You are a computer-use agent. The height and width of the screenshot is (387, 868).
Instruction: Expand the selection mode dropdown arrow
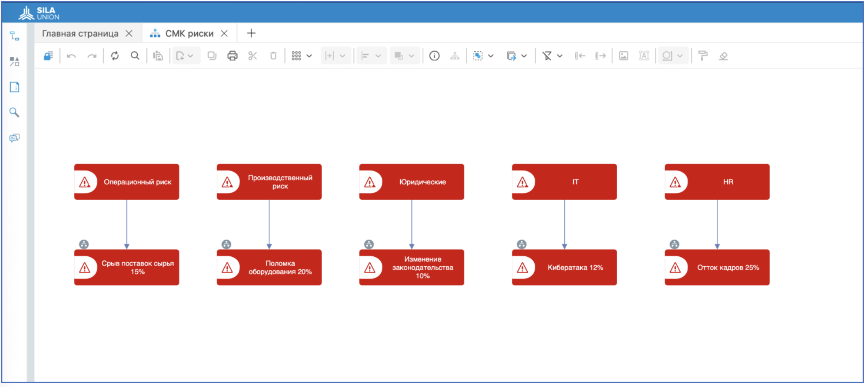tap(491, 56)
